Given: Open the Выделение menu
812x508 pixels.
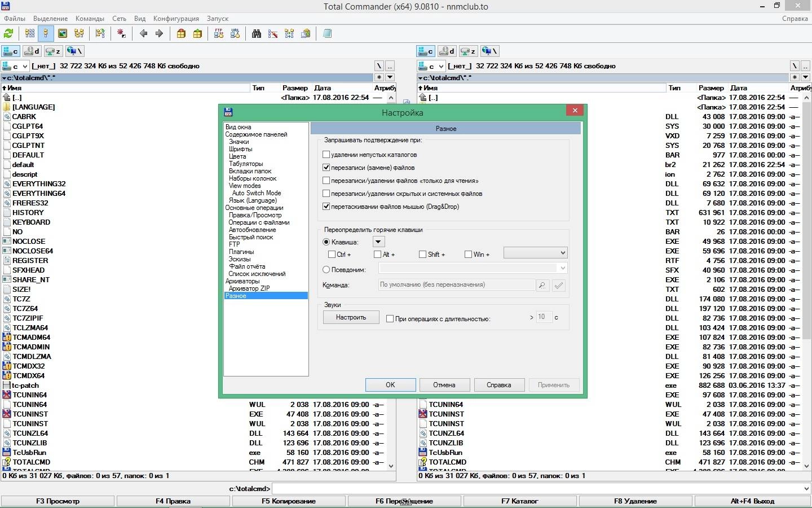Looking at the screenshot, I should click(50, 19).
